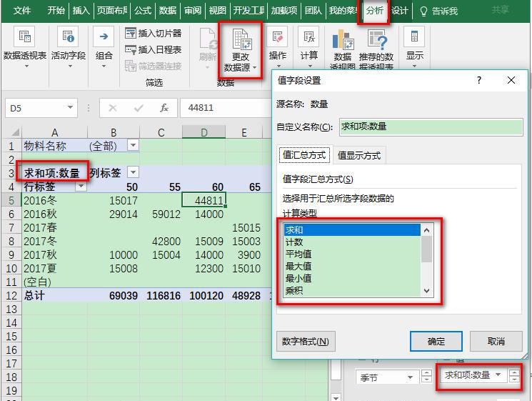This screenshot has height=401, width=532.
Task: Insert a timeline via 插入日程表
Action: (153, 49)
